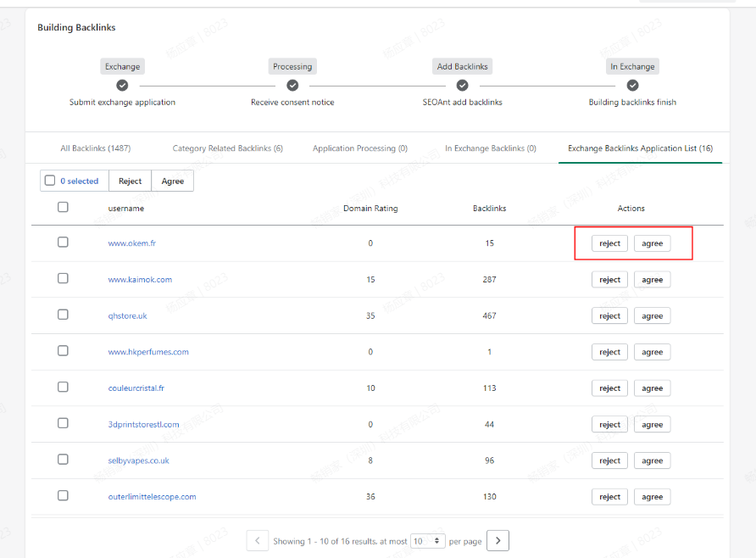
Task: Click the 'Submit exchange application' text
Action: pyautogui.click(x=122, y=103)
